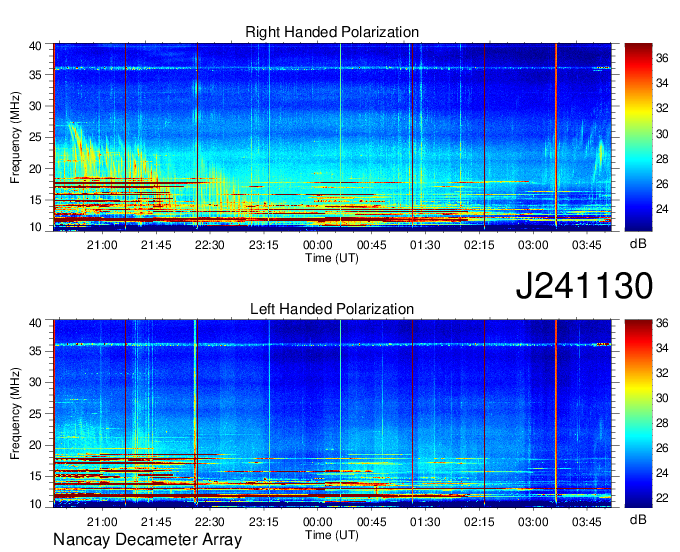680x552 pixels.
Task: Click 21:00 time tick on right-handed plot
Action: [102, 245]
